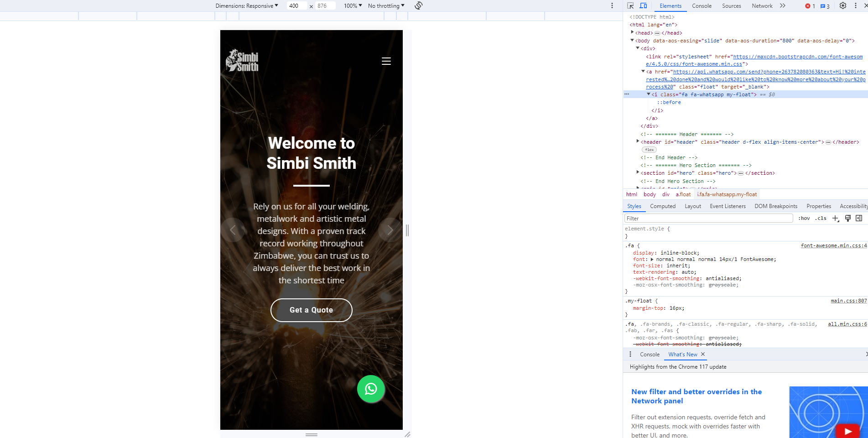Open the hamburger menu on the site

coord(386,62)
